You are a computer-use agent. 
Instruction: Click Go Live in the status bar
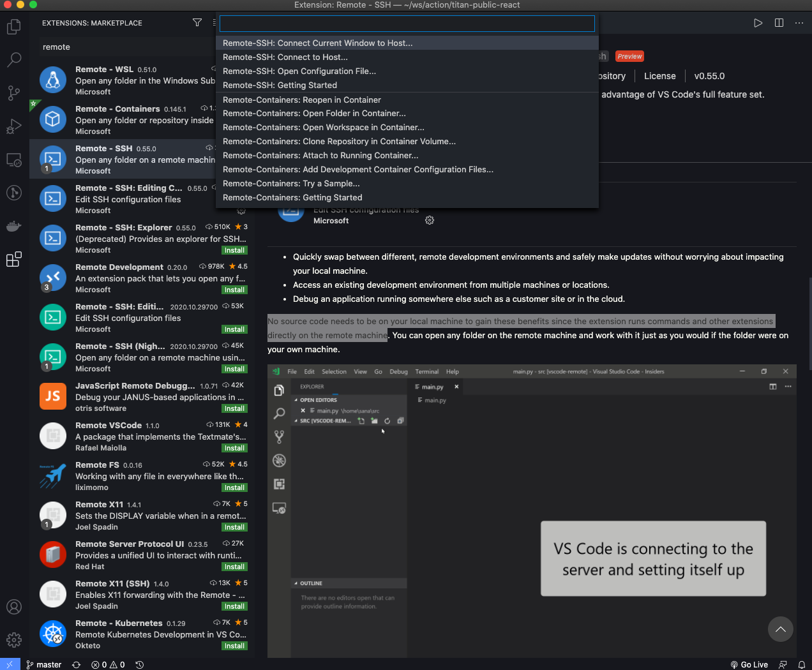coord(749,664)
